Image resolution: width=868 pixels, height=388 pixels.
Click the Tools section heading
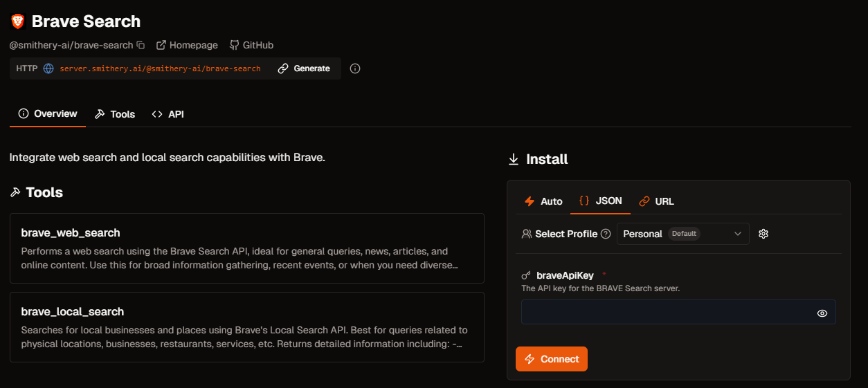pyautogui.click(x=44, y=192)
